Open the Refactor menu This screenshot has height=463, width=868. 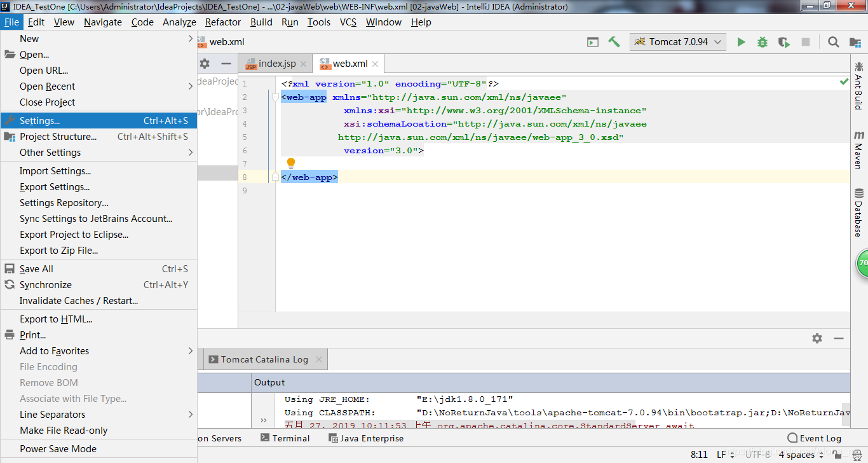pos(223,22)
